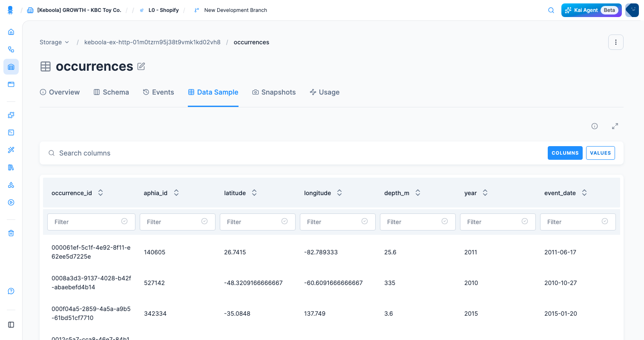Open the three-dot table actions menu
The image size is (644, 340).
[615, 42]
